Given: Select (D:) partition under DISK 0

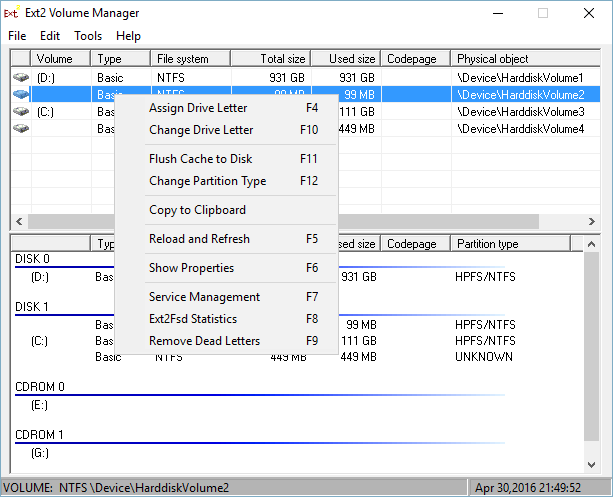Looking at the screenshot, I should (40, 277).
